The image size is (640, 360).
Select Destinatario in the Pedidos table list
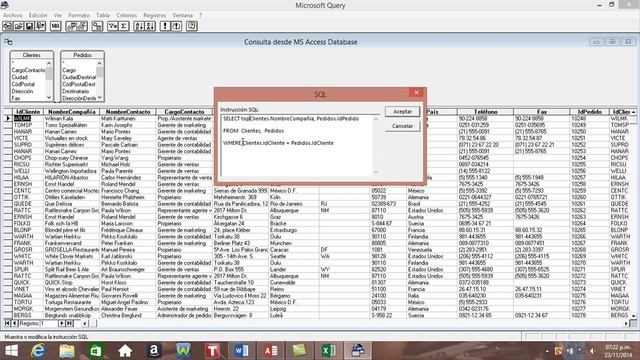point(76,91)
